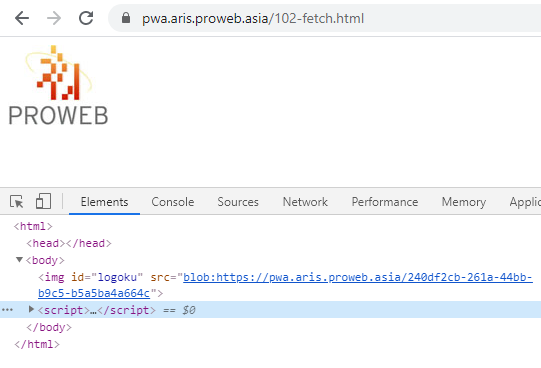Collapse the body element triangle
This screenshot has height=368, width=541.
pos(19,259)
